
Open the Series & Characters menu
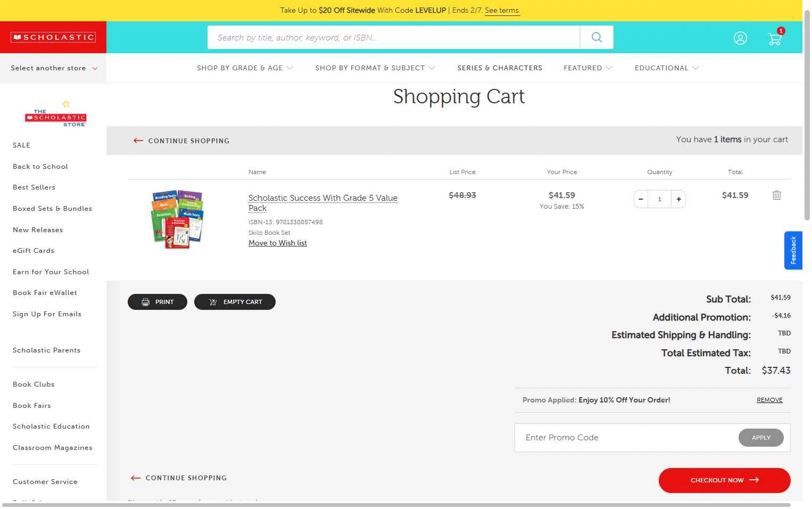500,68
